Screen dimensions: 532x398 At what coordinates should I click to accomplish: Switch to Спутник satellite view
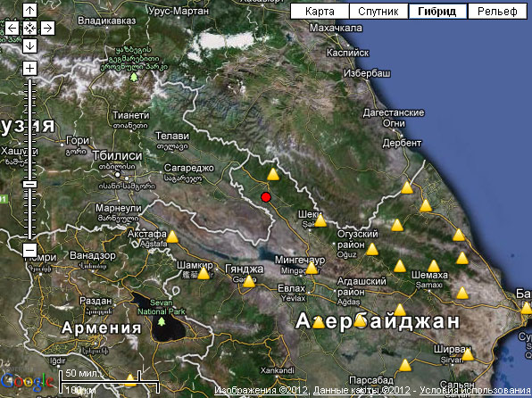click(378, 12)
